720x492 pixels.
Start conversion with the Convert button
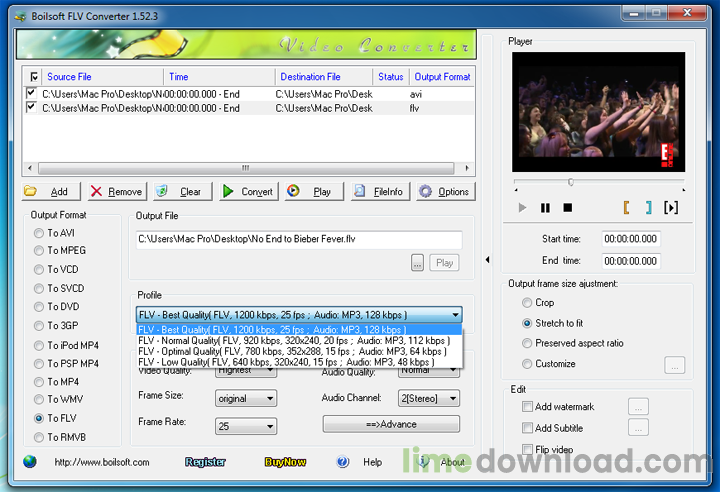point(248,191)
